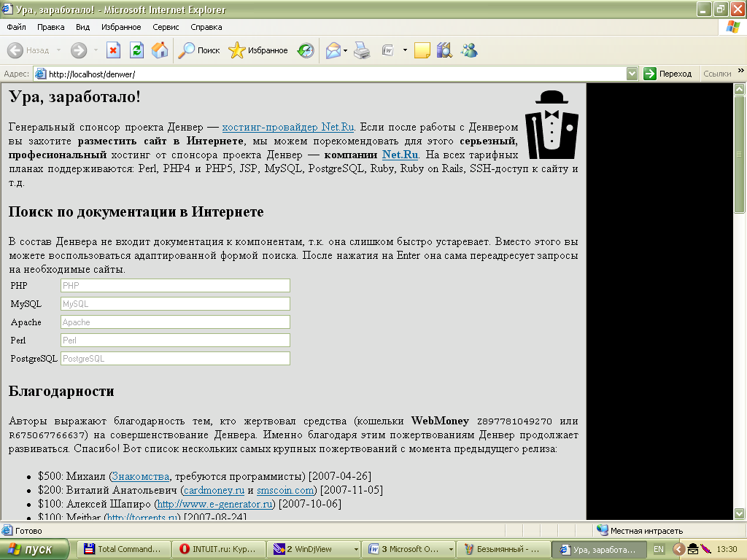This screenshot has height=560, width=747.
Task: Open Справка menu
Action: click(206, 27)
